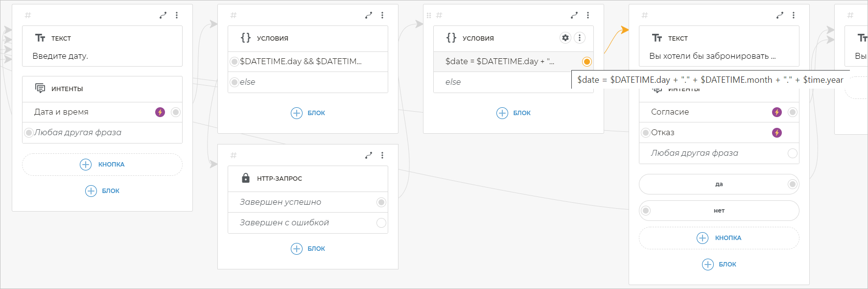Select the Любая другая фраза row under Отказ

tap(694, 153)
